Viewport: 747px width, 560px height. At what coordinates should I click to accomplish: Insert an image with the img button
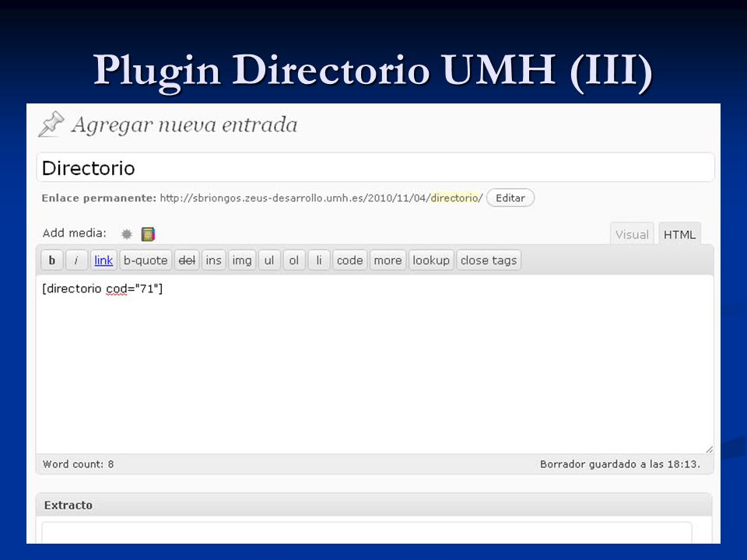click(242, 261)
